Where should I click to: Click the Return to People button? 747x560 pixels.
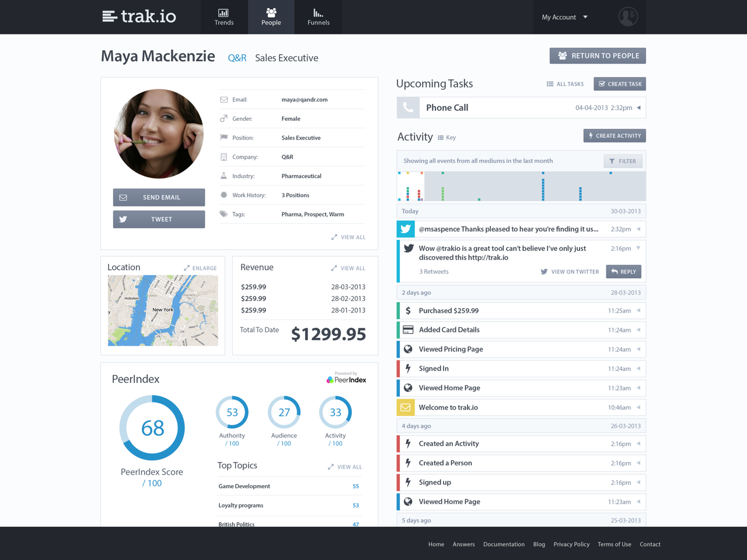click(598, 56)
